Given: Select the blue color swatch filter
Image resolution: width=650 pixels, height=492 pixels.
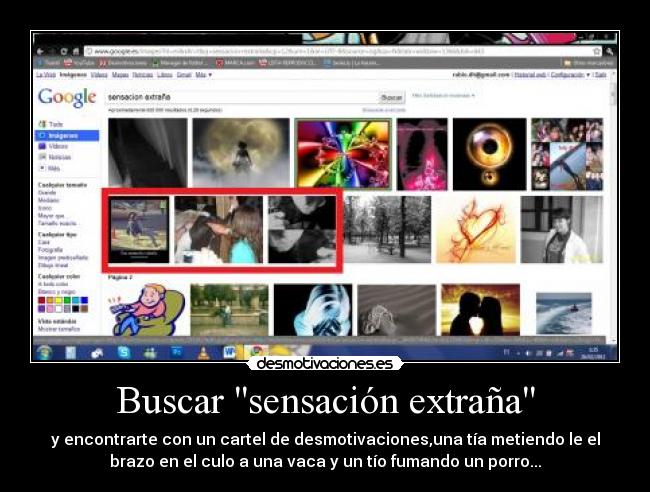Looking at the screenshot, I should (x=85, y=300).
